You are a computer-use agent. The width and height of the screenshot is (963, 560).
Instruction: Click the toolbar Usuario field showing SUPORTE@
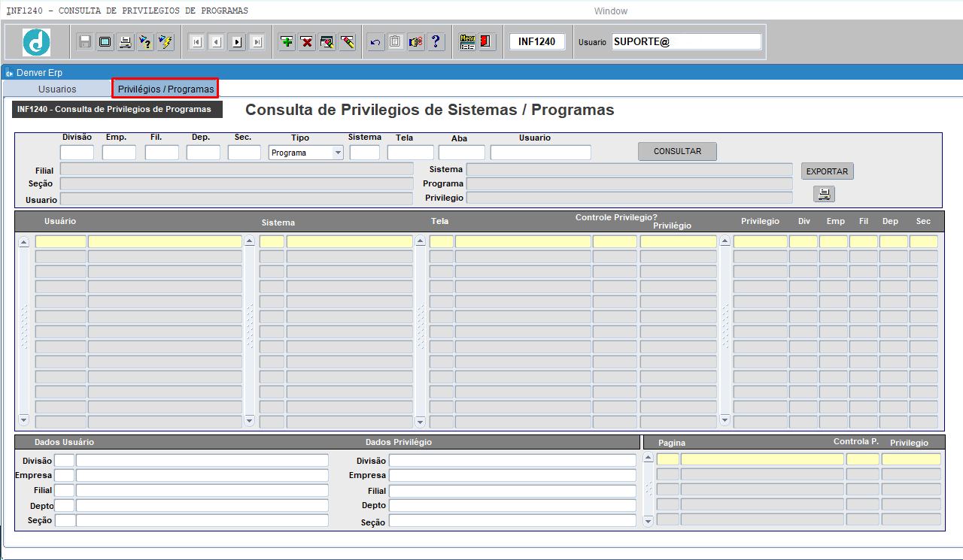tap(687, 42)
